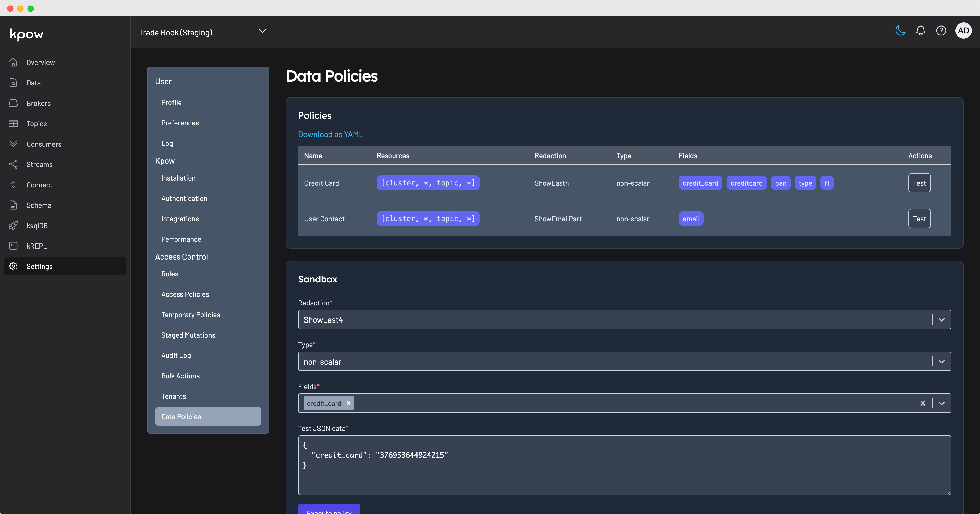Open the ksqlDB section
980x514 pixels.
click(x=37, y=225)
